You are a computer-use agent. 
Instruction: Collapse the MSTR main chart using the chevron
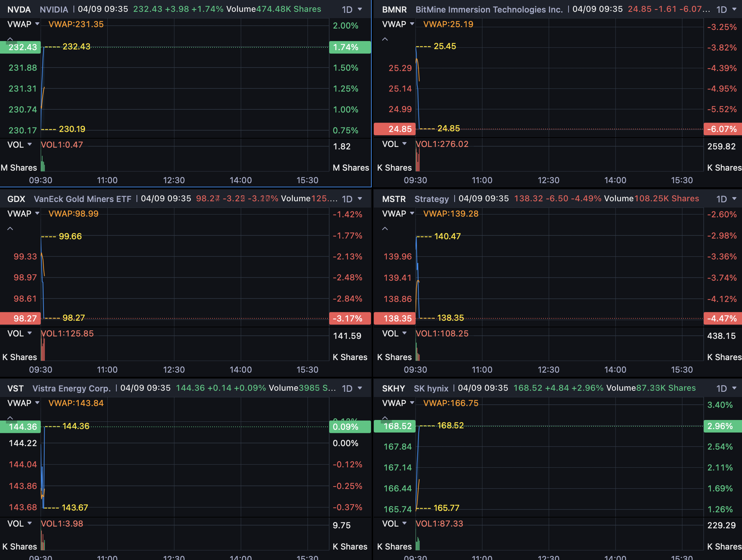pyautogui.click(x=385, y=228)
